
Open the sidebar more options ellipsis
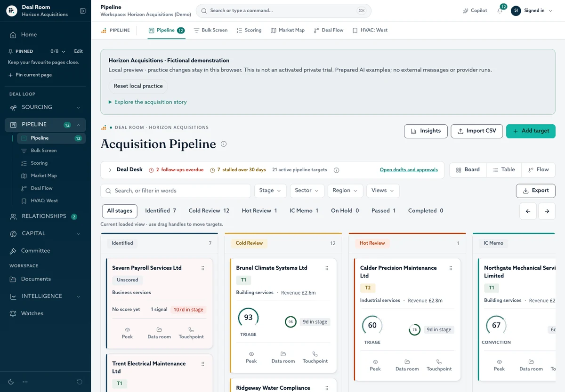25,382
